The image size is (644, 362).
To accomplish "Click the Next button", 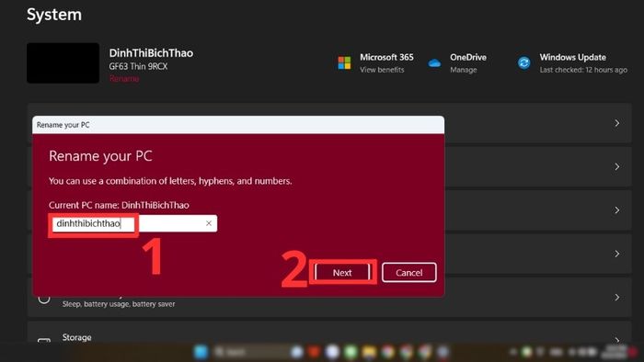I will click(342, 273).
